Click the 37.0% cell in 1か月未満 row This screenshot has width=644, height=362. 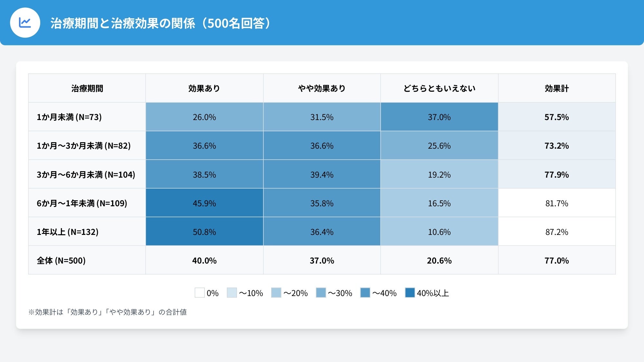tap(439, 117)
